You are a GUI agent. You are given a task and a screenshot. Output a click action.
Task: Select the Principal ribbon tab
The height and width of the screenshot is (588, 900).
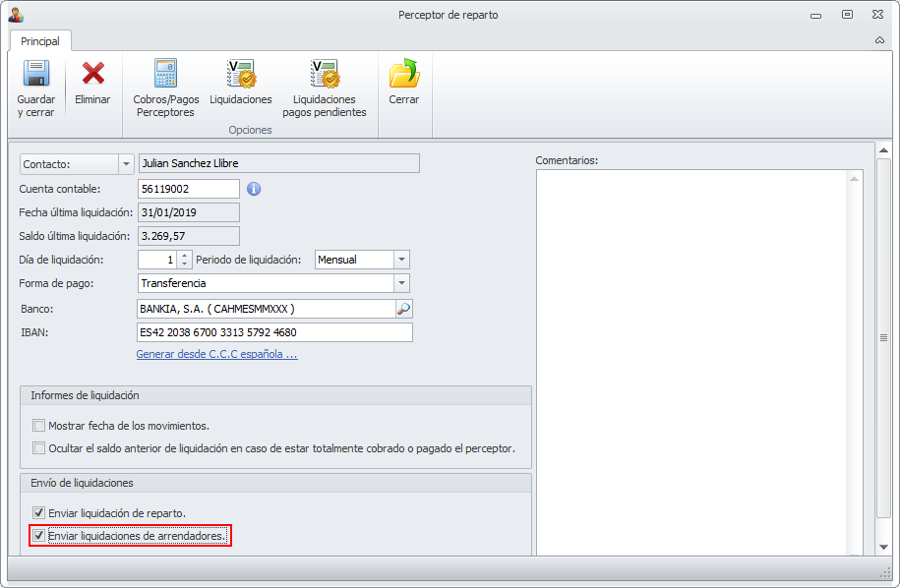point(40,41)
